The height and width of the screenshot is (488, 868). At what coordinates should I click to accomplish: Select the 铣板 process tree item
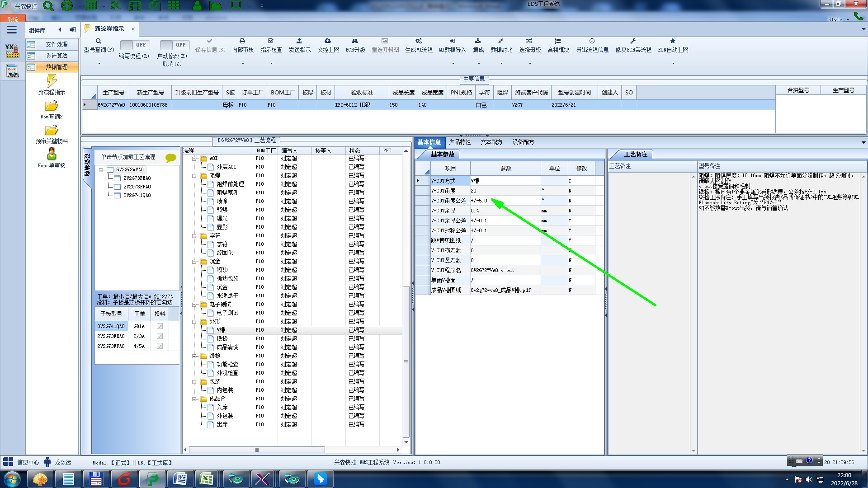(222, 338)
